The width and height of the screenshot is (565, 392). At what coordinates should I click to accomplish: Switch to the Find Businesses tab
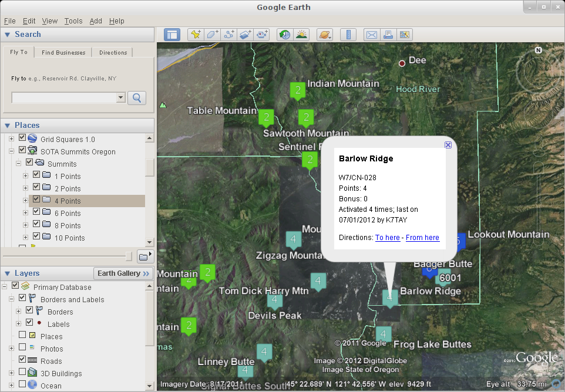[63, 53]
